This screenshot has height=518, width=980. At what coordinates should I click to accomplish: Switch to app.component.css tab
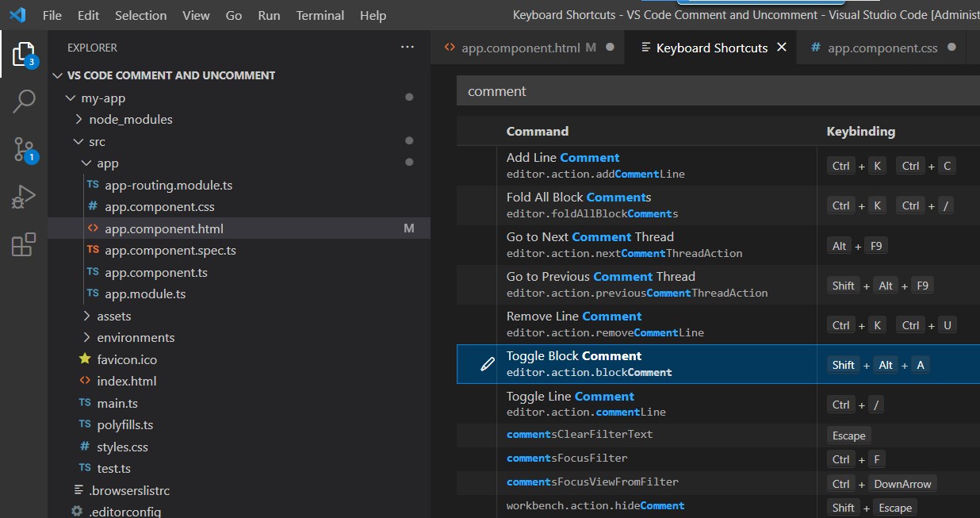[882, 48]
